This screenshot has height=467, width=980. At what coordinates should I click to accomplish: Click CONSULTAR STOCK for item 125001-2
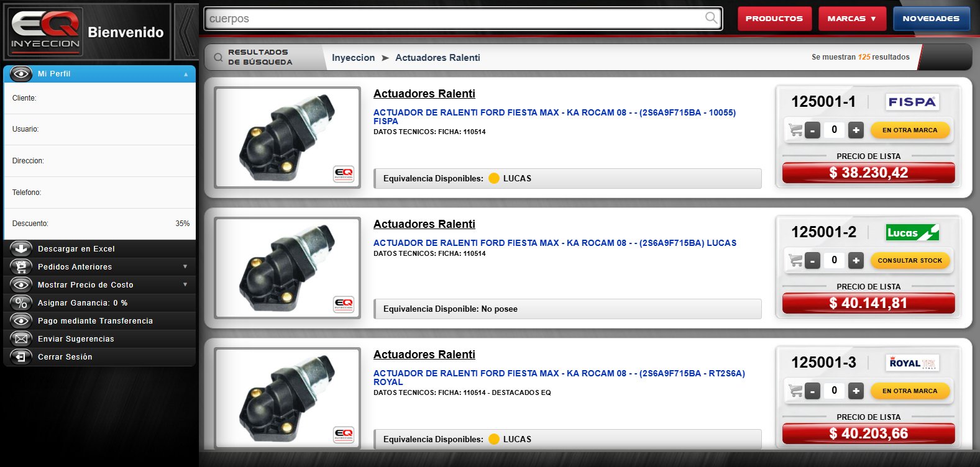[910, 260]
